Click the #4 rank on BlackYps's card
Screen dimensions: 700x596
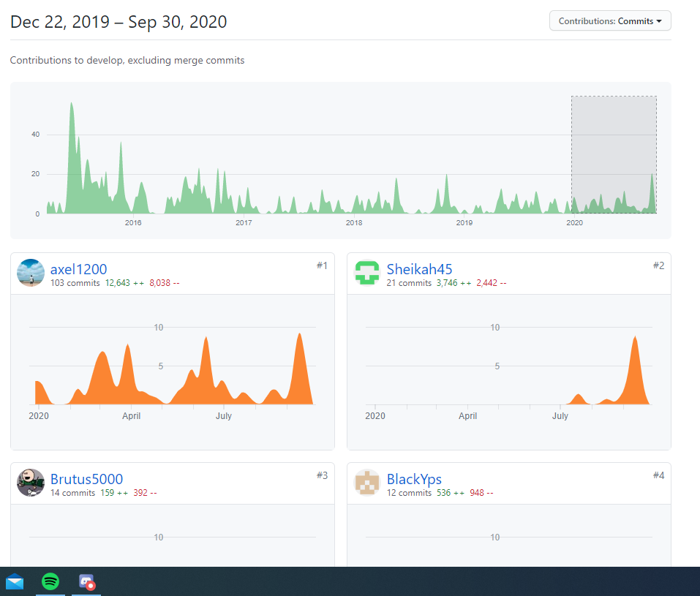pyautogui.click(x=658, y=475)
